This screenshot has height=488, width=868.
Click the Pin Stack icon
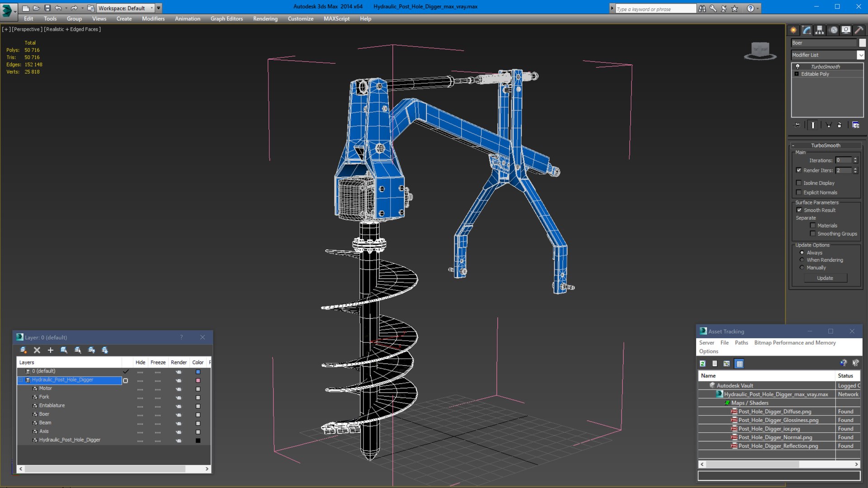(x=797, y=125)
